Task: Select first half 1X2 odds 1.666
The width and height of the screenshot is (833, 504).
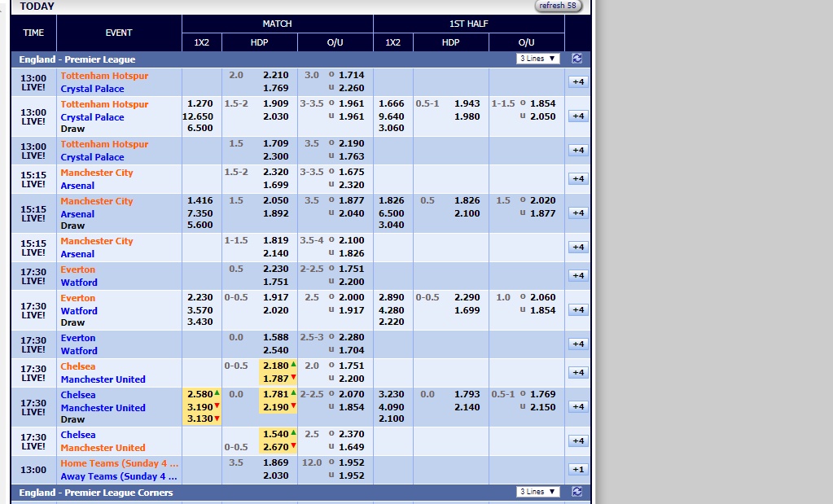Action: [392, 103]
